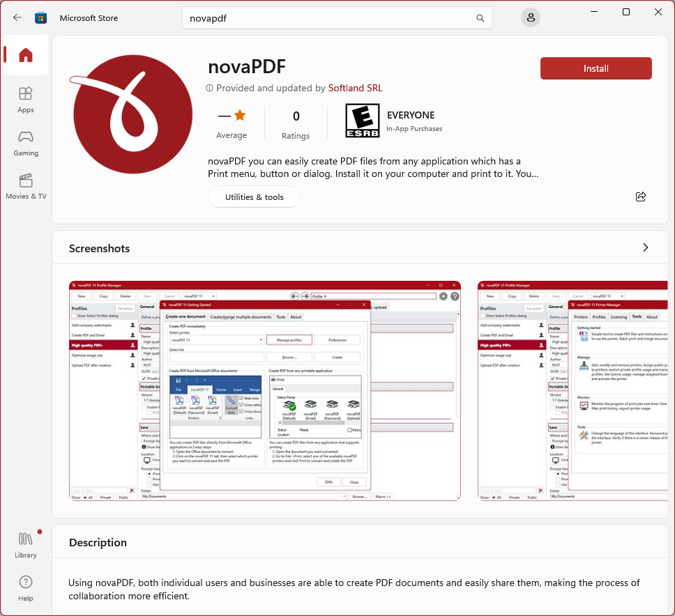
Task: Share the novaPDF app page
Action: coord(641,197)
